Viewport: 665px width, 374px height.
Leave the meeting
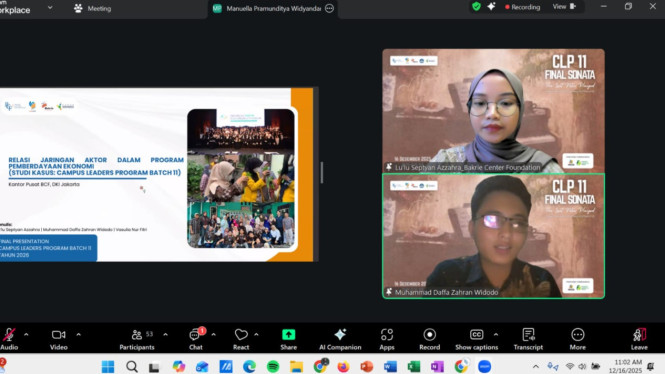[x=639, y=339]
